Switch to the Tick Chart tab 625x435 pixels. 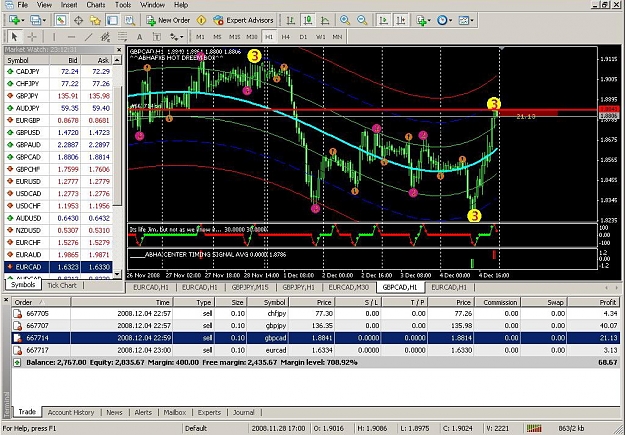pyautogui.click(x=62, y=285)
